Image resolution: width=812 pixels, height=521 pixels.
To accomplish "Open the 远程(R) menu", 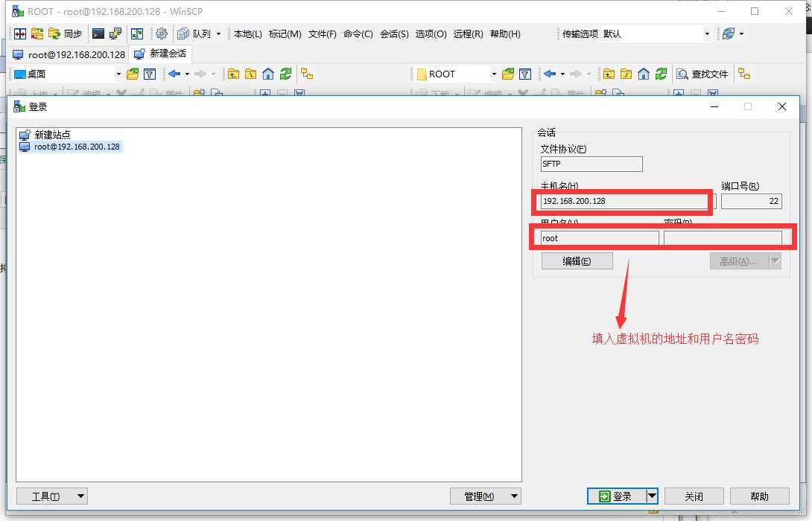I will pos(468,33).
